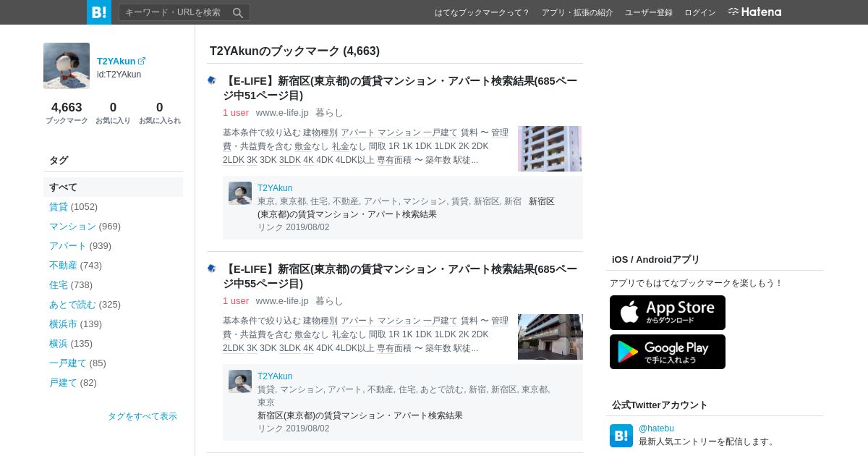
Task: Click the search magnifier icon
Action: [x=238, y=12]
